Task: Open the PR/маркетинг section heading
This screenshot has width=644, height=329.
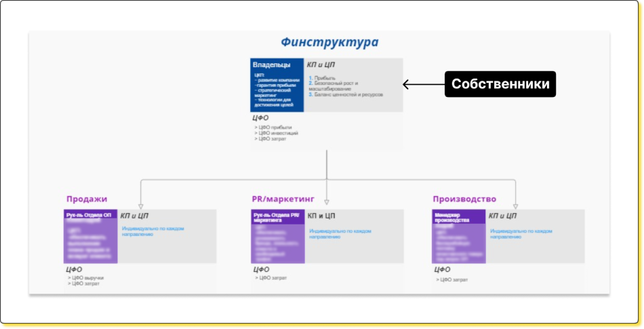Action: point(283,199)
